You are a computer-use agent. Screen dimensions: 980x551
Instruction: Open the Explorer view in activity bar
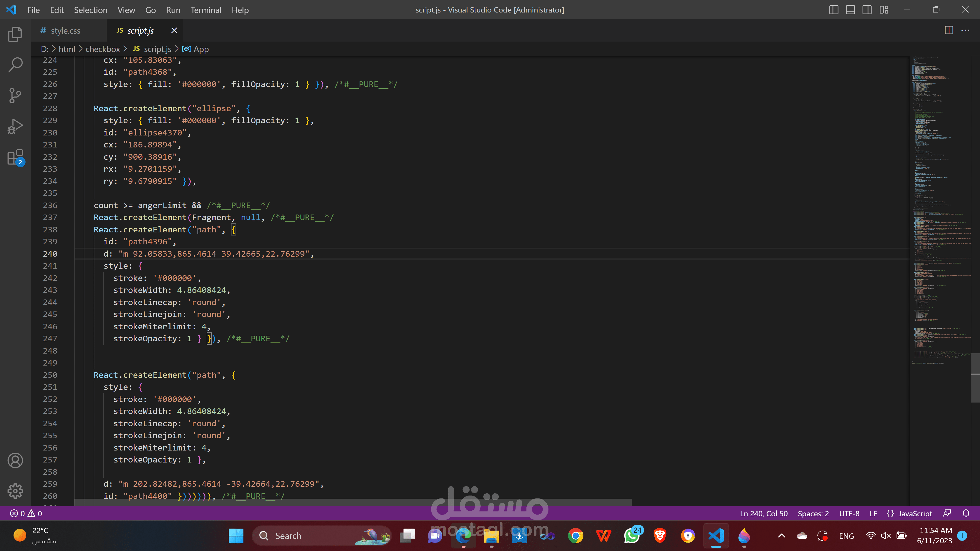[15, 34]
